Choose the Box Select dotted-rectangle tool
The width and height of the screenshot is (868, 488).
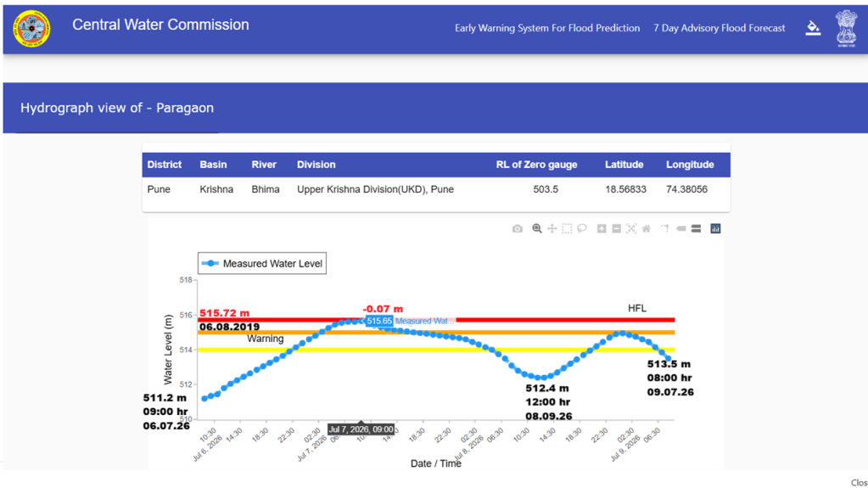click(567, 229)
